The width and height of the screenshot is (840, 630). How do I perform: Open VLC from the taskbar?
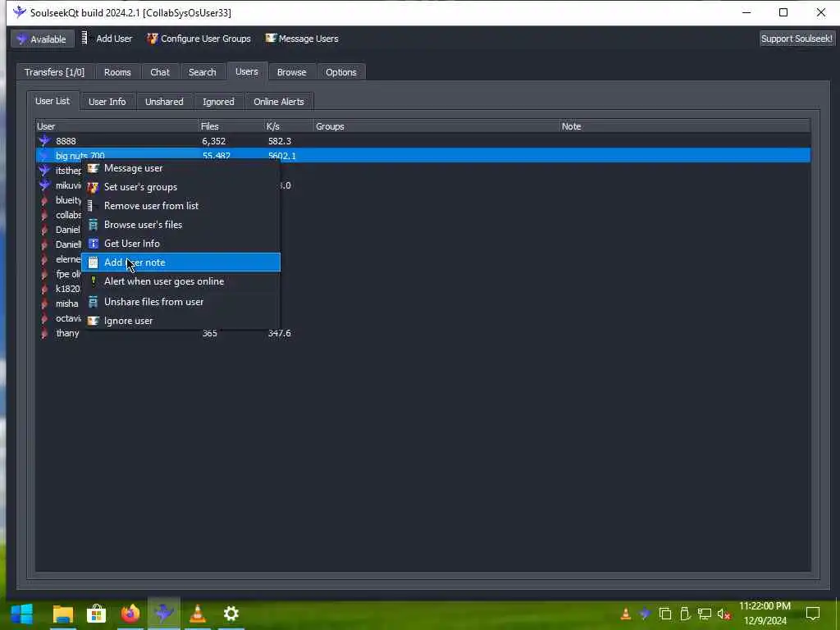tap(198, 614)
